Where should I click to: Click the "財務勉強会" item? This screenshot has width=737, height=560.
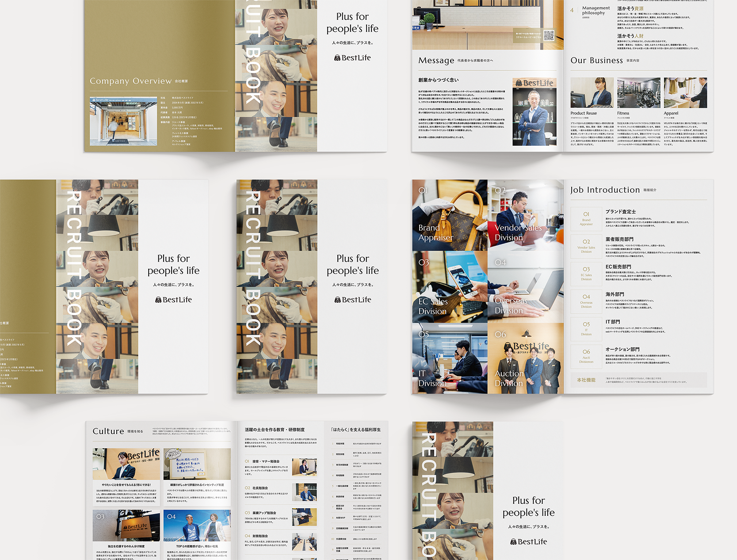tap(260, 536)
